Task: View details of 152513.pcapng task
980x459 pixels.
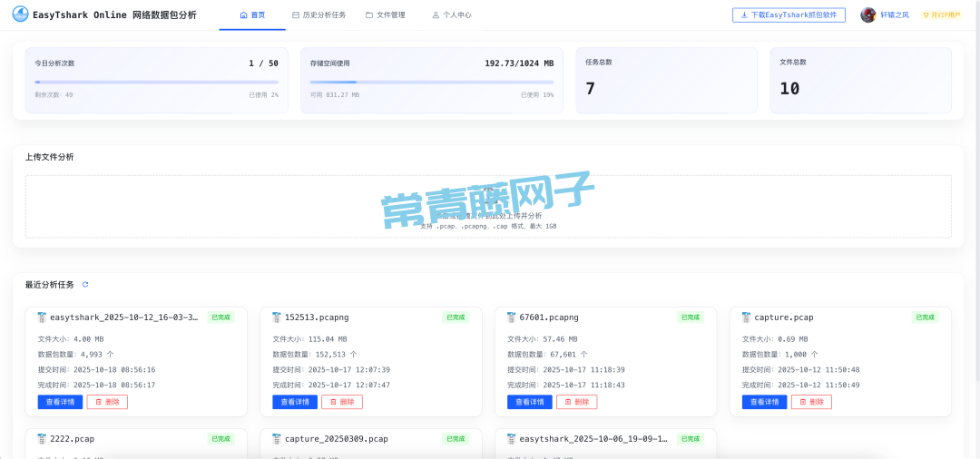Action: click(295, 402)
